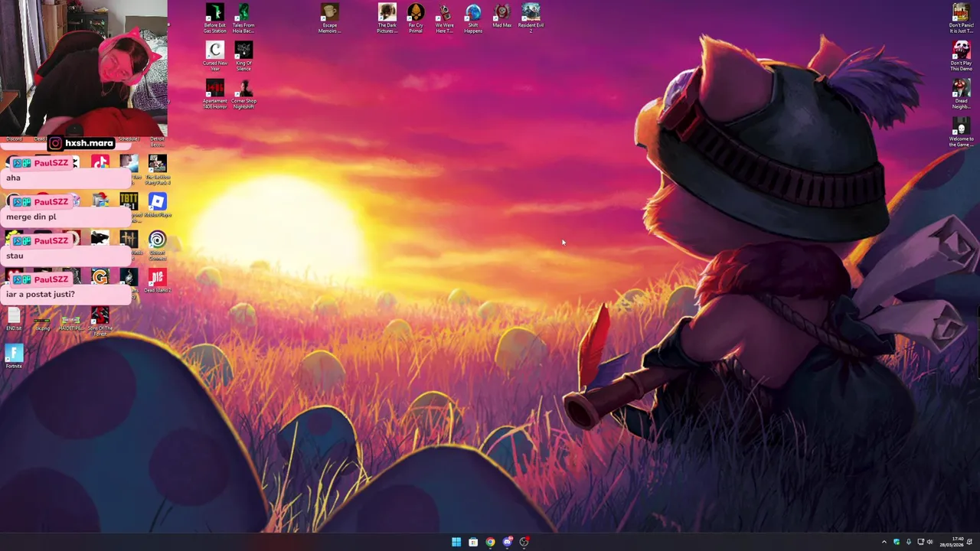
Task: Select the END.txt file icon
Action: click(14, 319)
